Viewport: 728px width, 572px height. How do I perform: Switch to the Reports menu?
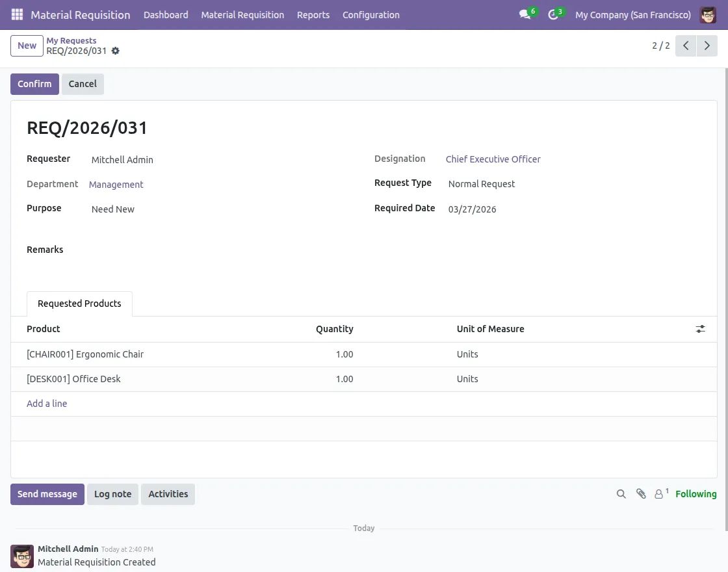[313, 15]
